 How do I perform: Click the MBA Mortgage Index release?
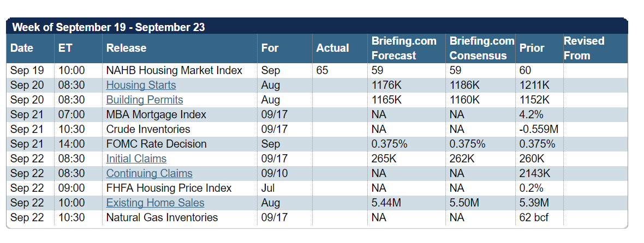156,114
